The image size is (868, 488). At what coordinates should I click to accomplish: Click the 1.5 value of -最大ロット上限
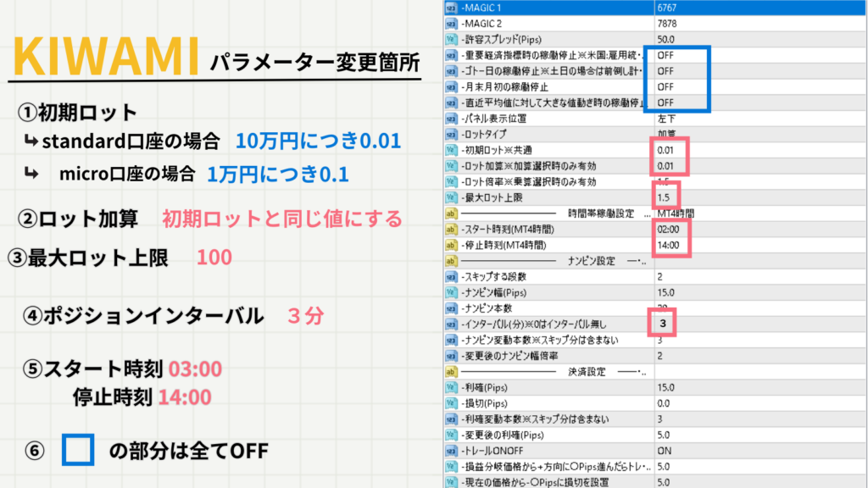pyautogui.click(x=663, y=197)
